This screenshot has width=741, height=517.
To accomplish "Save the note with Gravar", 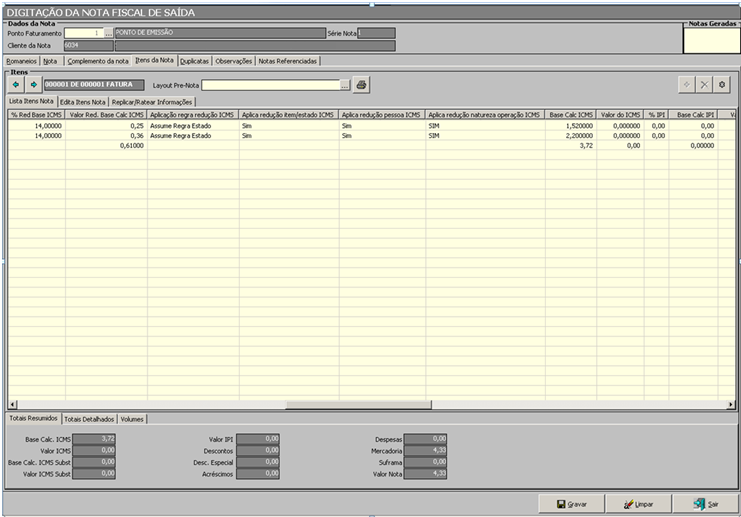I will (572, 504).
